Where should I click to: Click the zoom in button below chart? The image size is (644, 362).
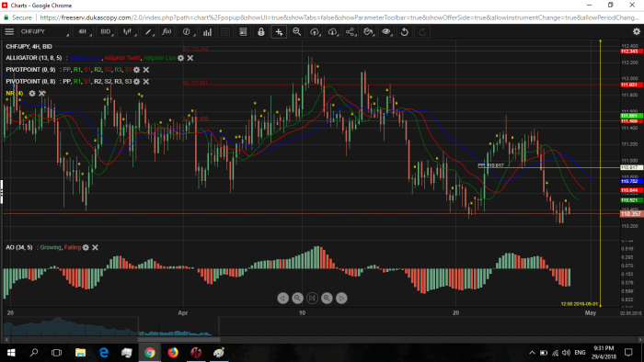(327, 298)
